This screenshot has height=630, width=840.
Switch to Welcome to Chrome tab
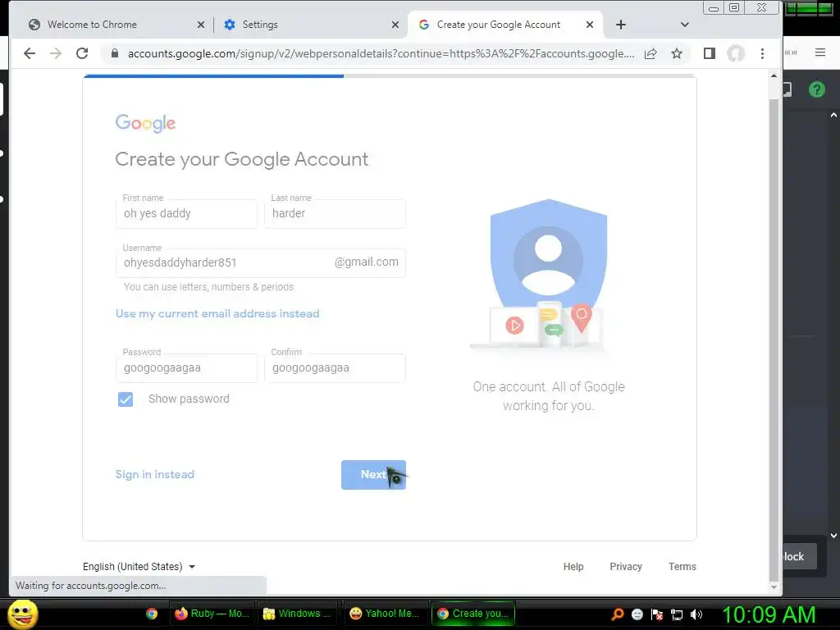(116, 25)
